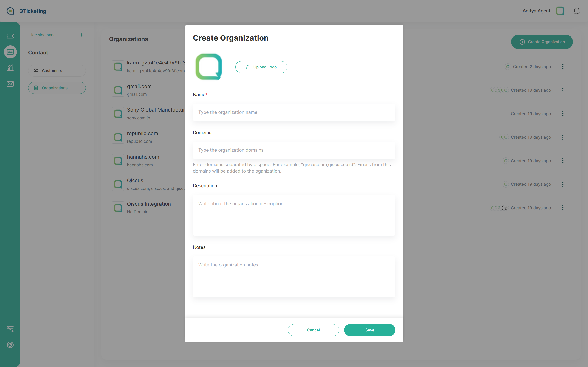Open more options for republic.com row
The height and width of the screenshot is (367, 588).
pyautogui.click(x=563, y=137)
